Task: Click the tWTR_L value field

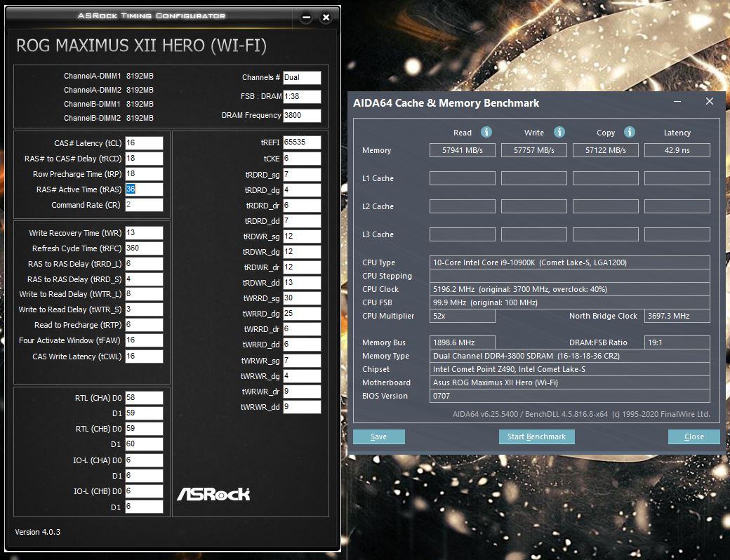Action: (x=145, y=294)
